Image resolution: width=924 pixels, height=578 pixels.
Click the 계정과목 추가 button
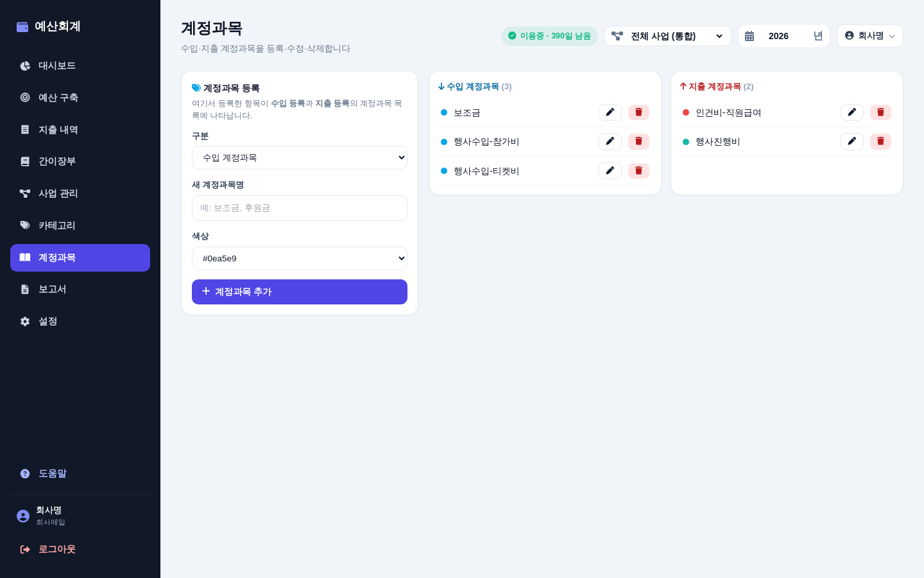300,292
